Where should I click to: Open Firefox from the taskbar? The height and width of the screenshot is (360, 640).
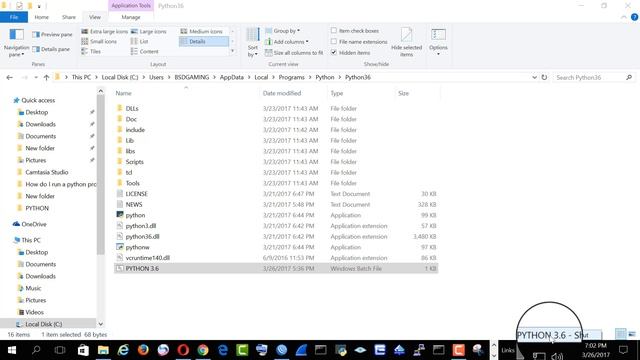pos(143,350)
